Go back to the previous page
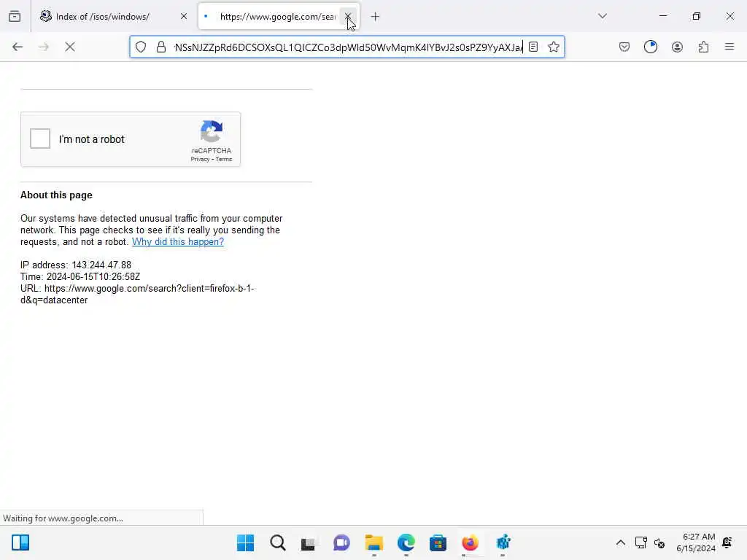The width and height of the screenshot is (747, 560). point(18,47)
